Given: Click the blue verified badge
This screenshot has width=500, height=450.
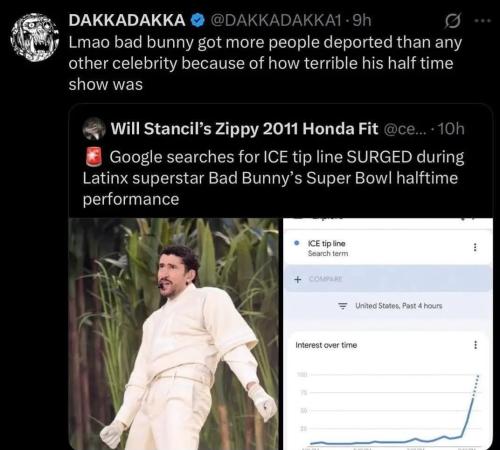Looking at the screenshot, I should [198, 20].
